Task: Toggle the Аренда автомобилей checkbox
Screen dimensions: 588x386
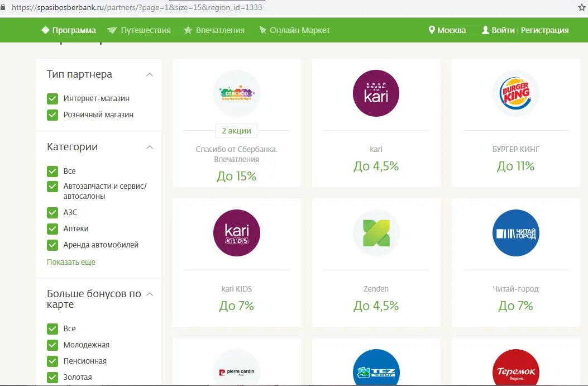Action: [52, 245]
